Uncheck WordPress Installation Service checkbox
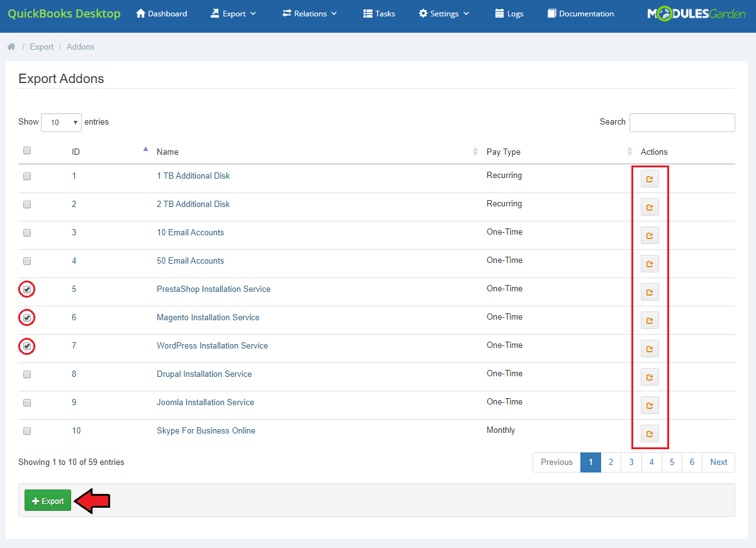The height and width of the screenshot is (548, 756). 27,346
